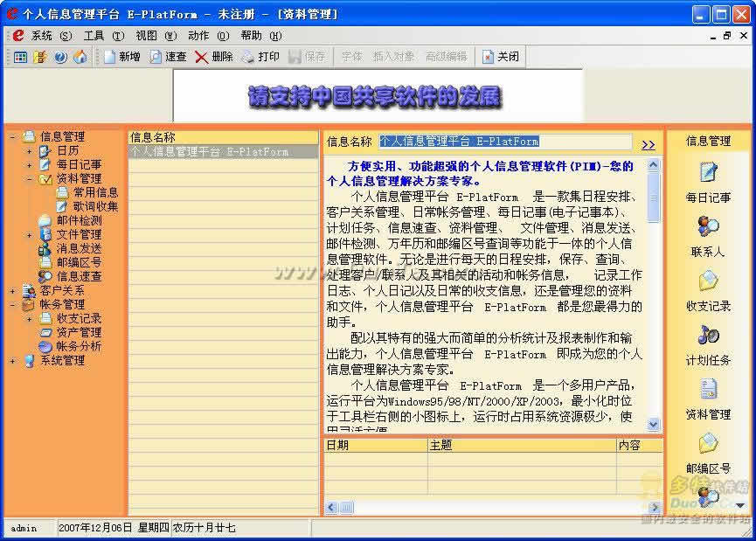
Task: Collapse the 信息管理 root tree node
Action: 13,137
